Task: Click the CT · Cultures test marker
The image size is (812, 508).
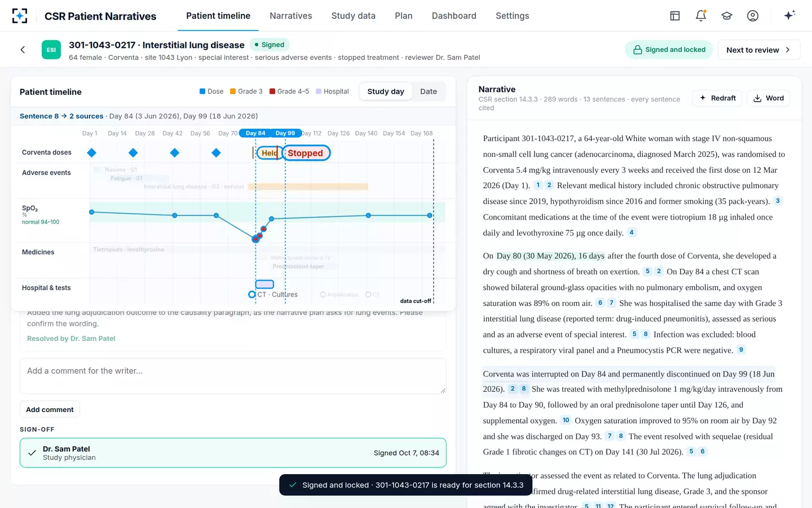Action: pyautogui.click(x=273, y=295)
